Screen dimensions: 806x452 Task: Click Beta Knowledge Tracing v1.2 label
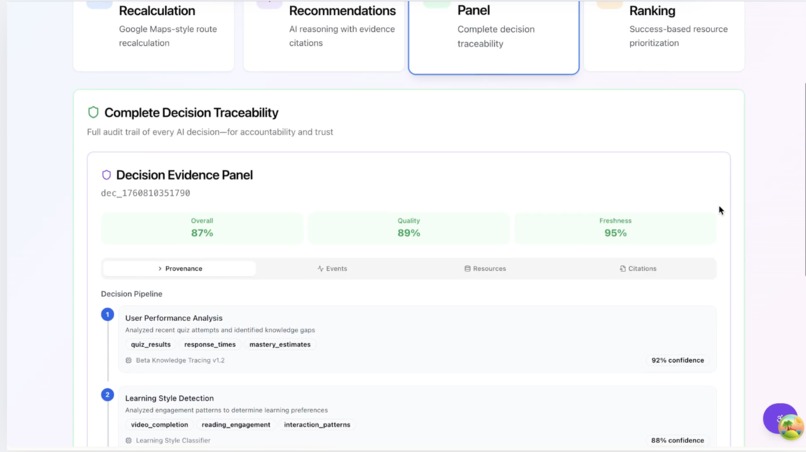pyautogui.click(x=180, y=360)
